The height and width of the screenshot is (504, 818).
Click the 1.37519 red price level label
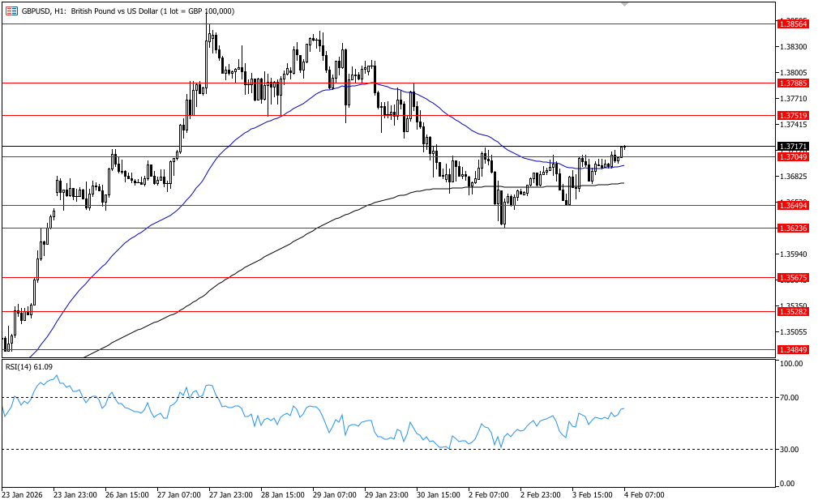(792, 116)
